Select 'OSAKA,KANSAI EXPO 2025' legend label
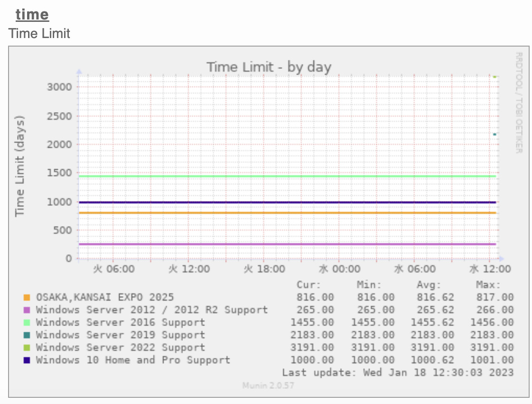The width and height of the screenshot is (532, 404). pyautogui.click(x=105, y=298)
